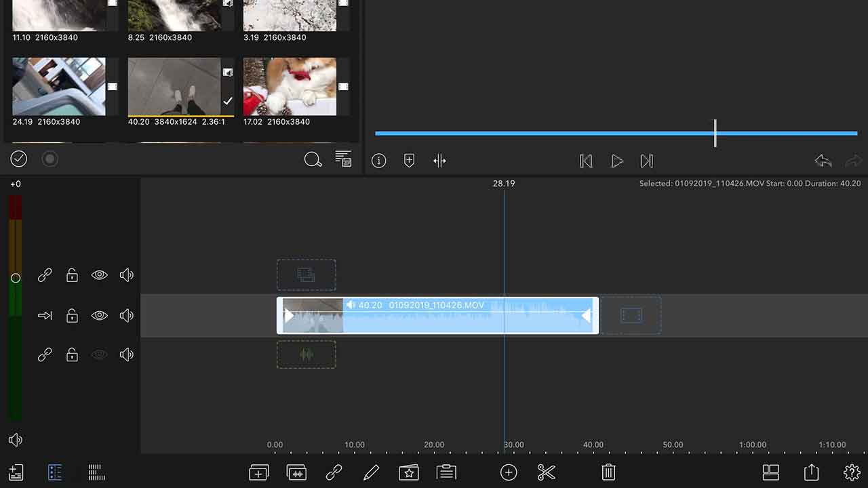Open the Settings gear menu
This screenshot has height=488, width=868.
point(852,472)
